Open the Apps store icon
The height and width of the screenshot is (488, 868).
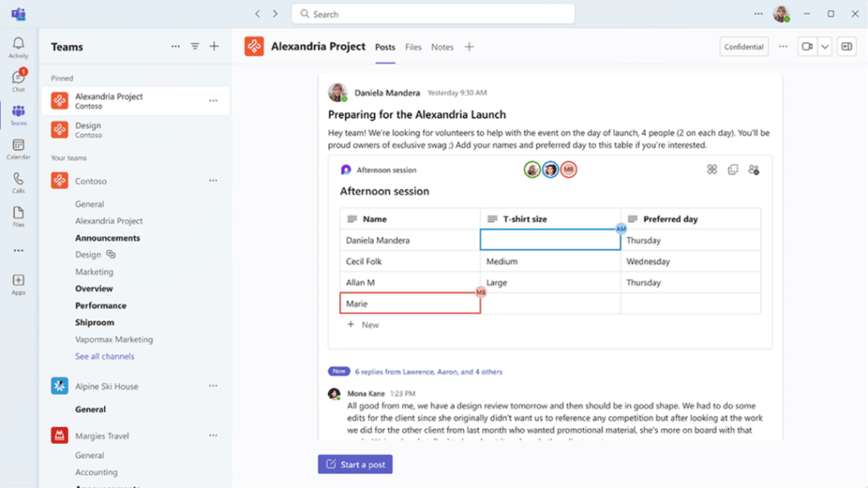[19, 285]
